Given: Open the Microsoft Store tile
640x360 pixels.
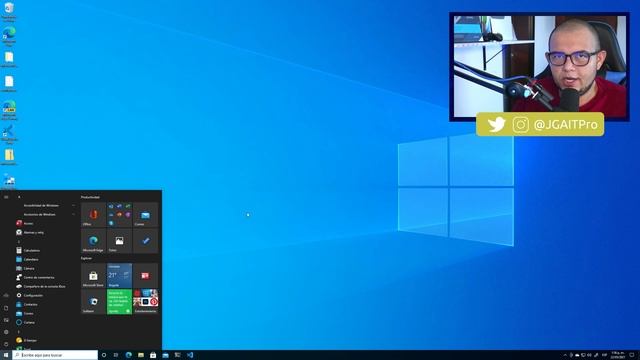Looking at the screenshot, I should coord(93,276).
